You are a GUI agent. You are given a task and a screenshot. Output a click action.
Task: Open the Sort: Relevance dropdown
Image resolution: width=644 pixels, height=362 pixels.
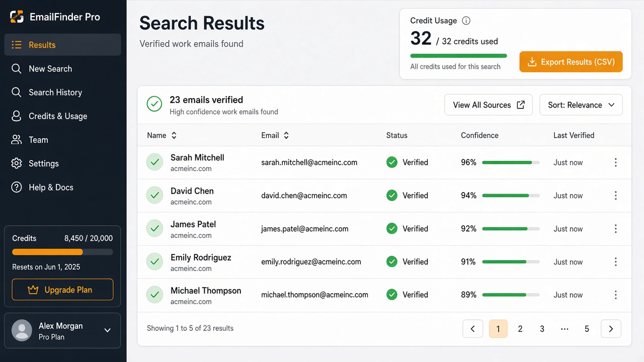[x=581, y=105]
